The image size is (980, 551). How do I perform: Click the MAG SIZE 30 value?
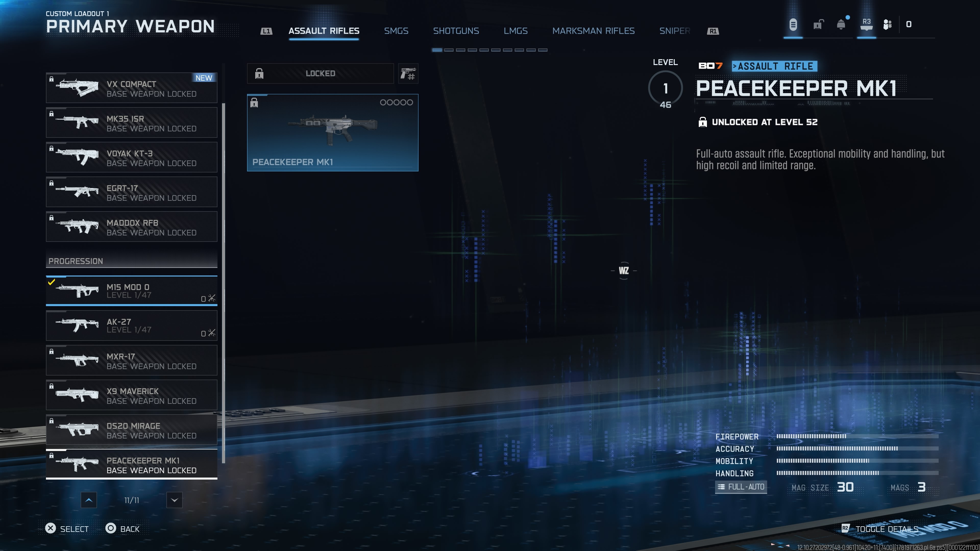pyautogui.click(x=845, y=487)
